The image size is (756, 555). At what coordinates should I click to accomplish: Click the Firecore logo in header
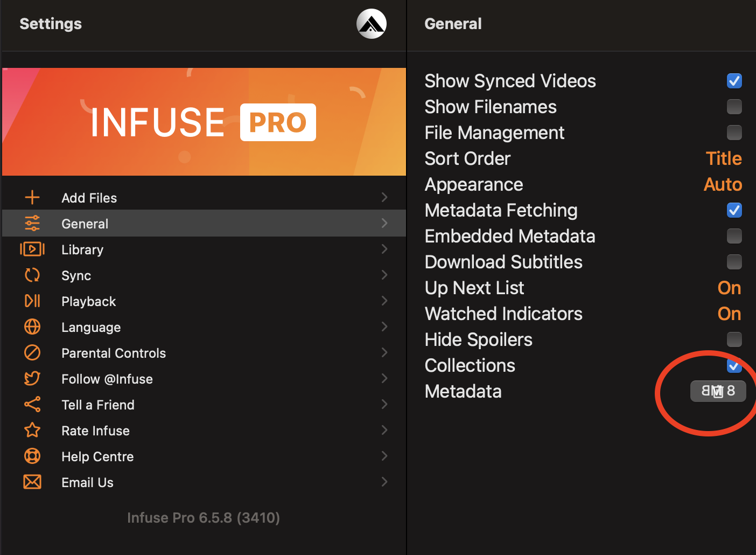[x=372, y=24]
